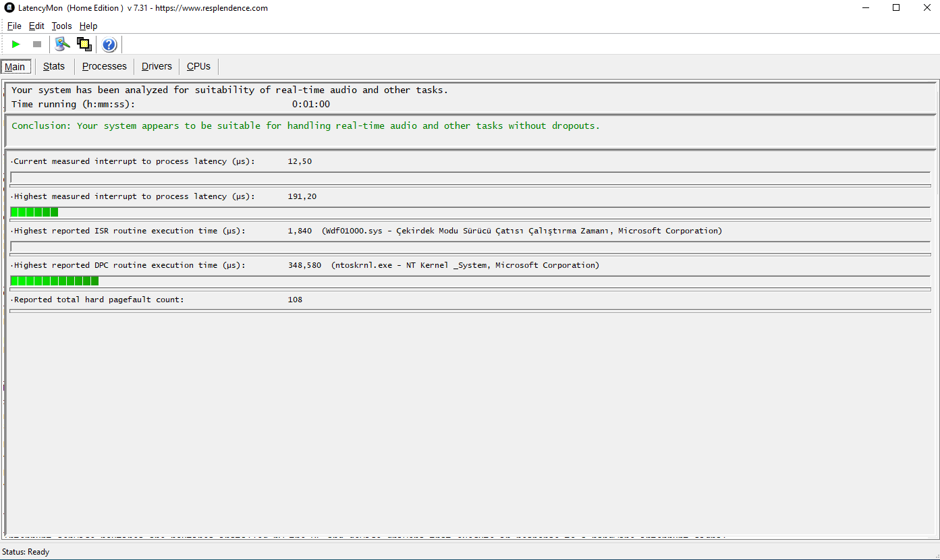940x560 pixels.
Task: Click the DPC execution time value 348,580
Action: (x=304, y=265)
